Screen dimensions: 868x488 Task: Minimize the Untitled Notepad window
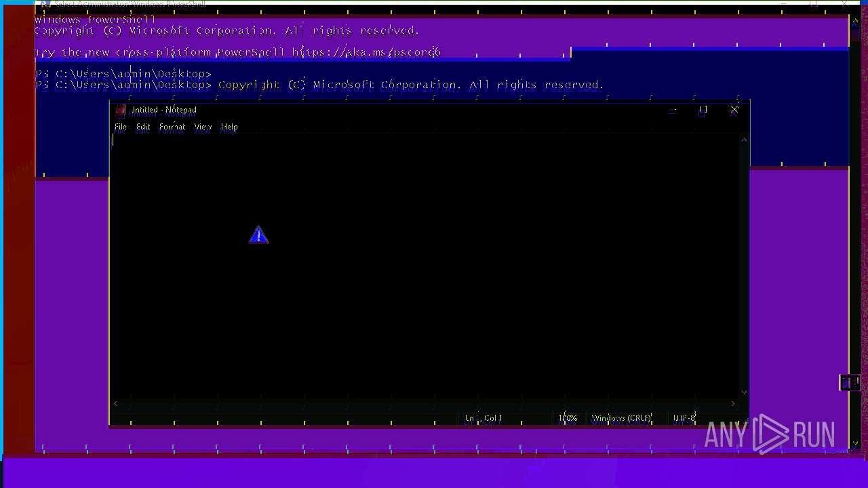pos(672,110)
